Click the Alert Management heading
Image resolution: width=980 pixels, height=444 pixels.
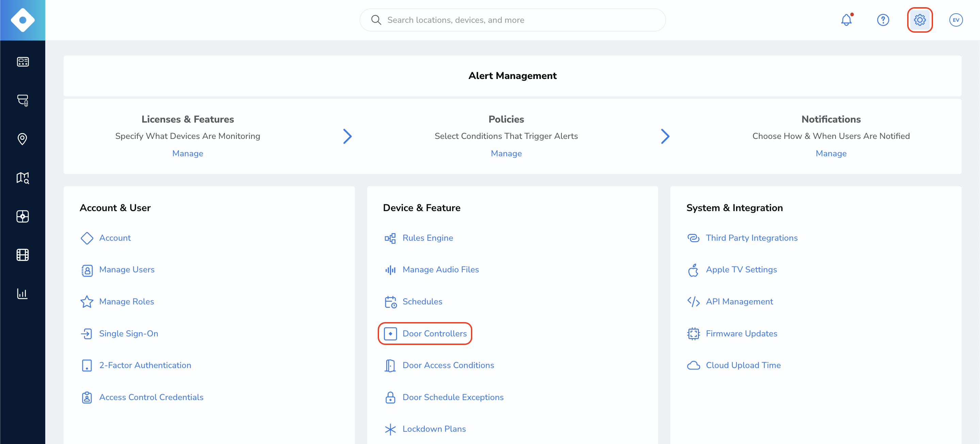tap(512, 76)
